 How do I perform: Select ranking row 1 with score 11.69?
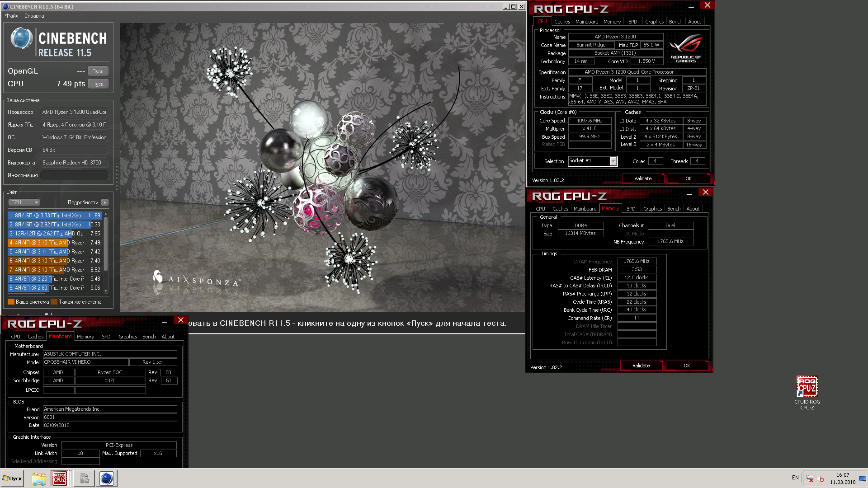point(55,216)
